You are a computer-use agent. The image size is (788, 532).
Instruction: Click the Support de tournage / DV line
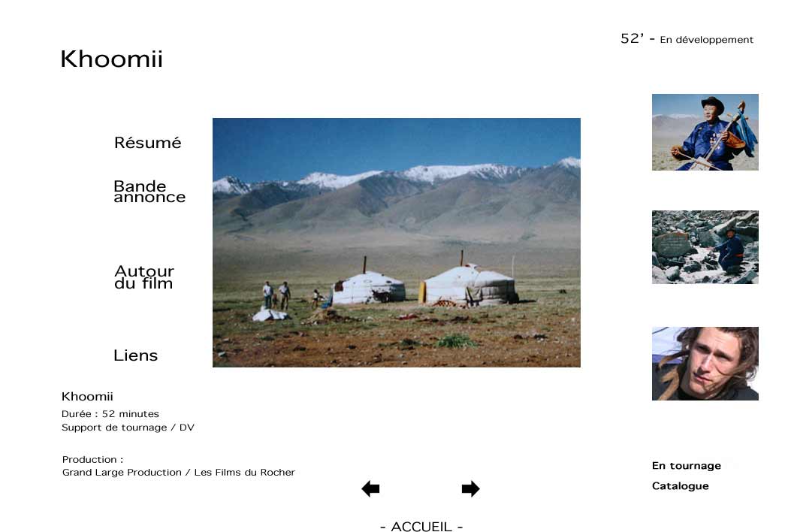tap(128, 428)
